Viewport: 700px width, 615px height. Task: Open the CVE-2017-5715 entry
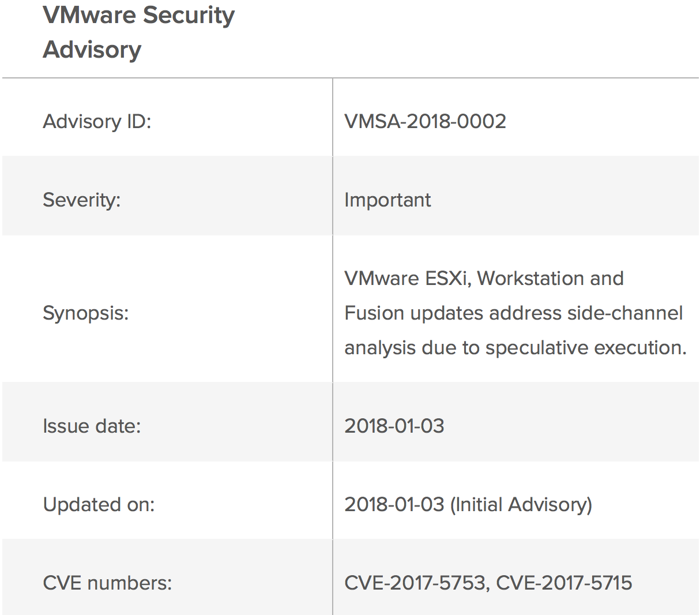(564, 583)
